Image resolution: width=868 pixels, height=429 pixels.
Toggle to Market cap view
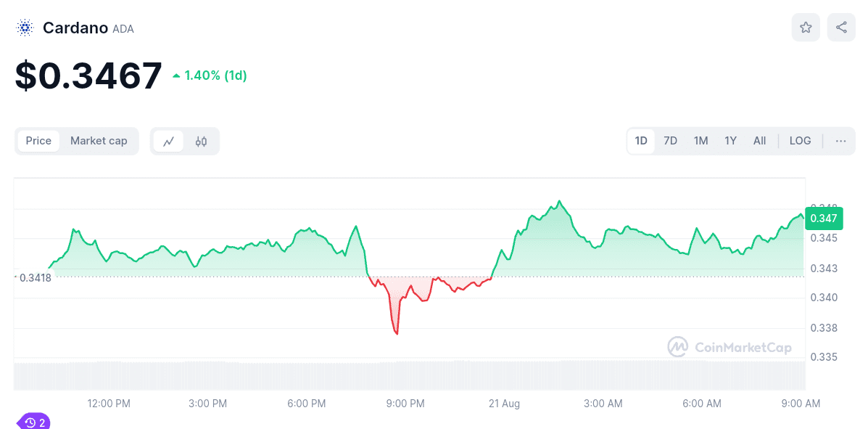[x=99, y=141]
